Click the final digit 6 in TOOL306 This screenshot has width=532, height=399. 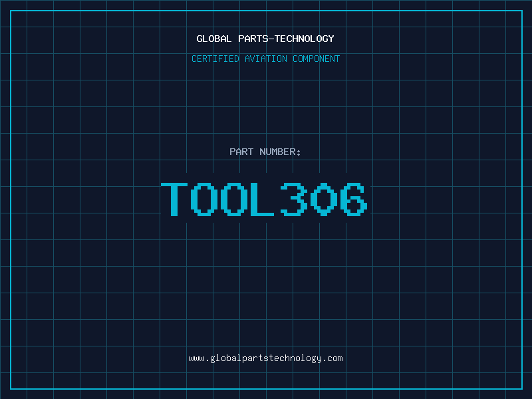[x=352, y=199]
